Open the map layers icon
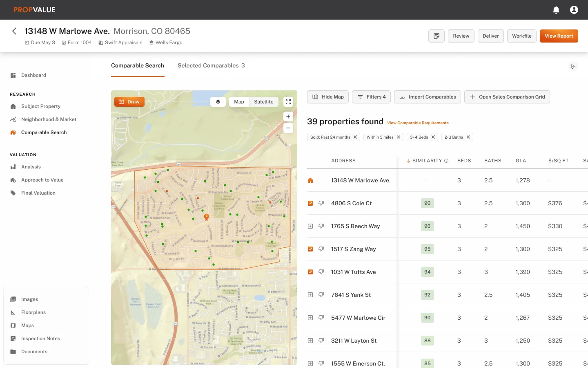This screenshot has width=588, height=368. click(218, 102)
